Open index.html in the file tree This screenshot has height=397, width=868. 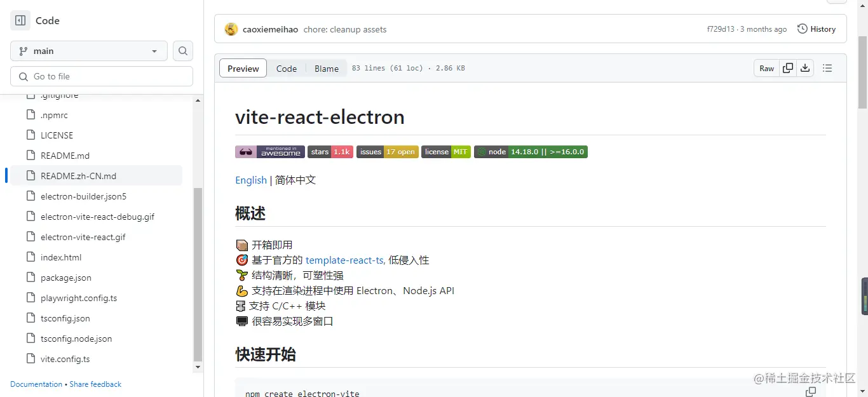[61, 257]
